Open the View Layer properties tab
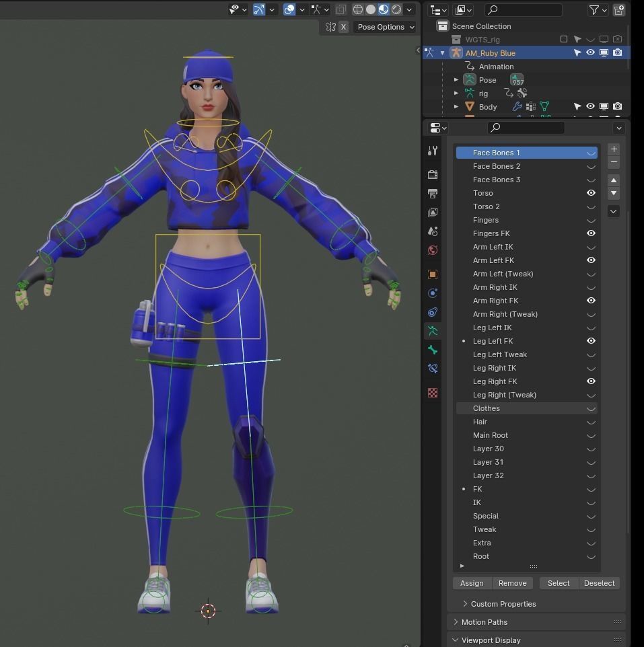Viewport: 644px width, 647px height. pos(433,212)
